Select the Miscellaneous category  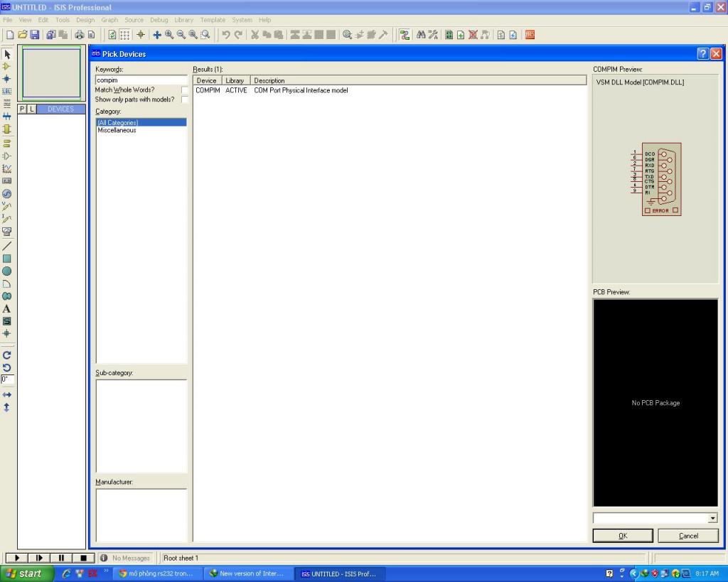[x=117, y=131]
